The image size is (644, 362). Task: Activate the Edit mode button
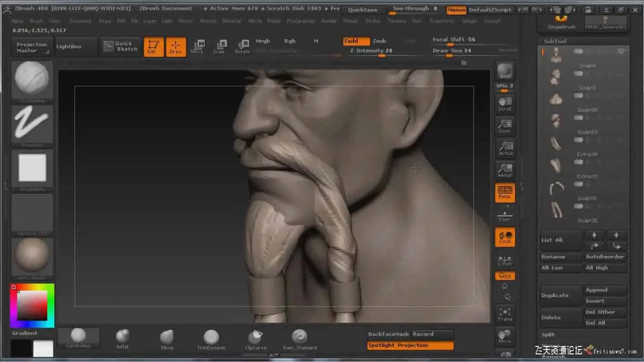point(154,47)
